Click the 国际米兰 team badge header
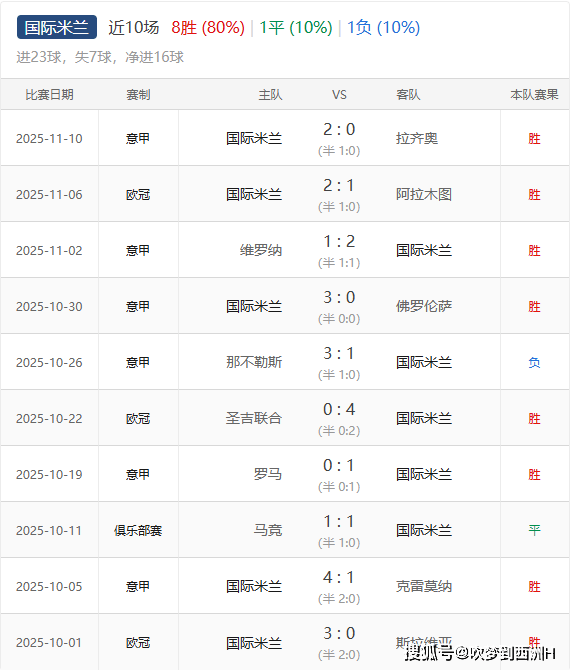The height and width of the screenshot is (670, 570). click(57, 27)
